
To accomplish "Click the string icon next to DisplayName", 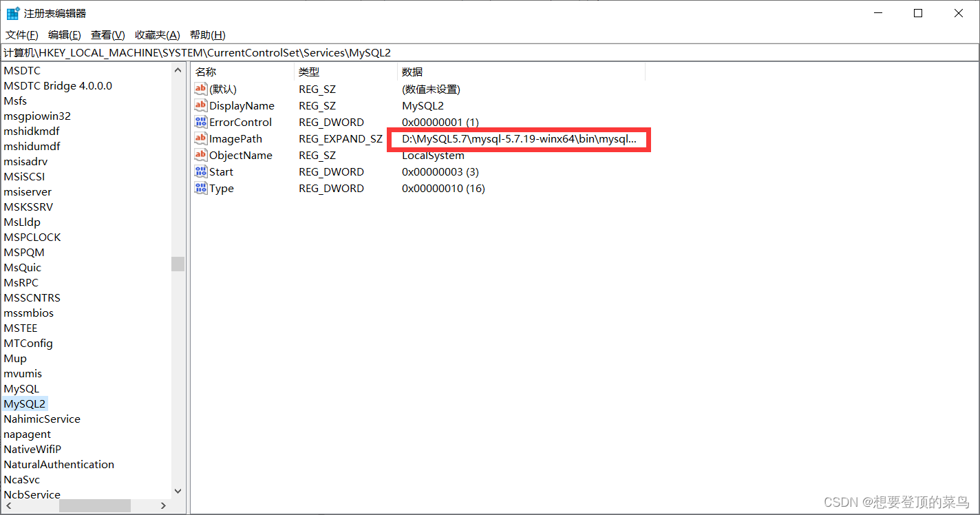I will tap(201, 105).
